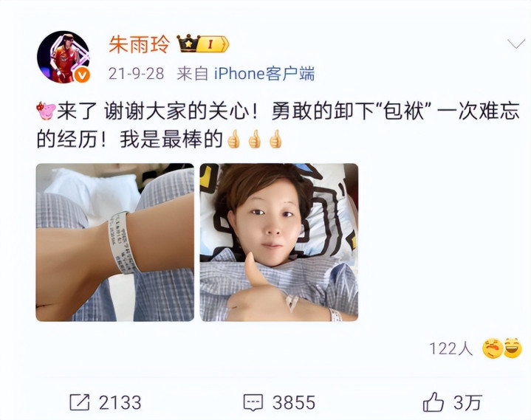Click the orange verified V badge
531x420 pixels.
click(82, 75)
